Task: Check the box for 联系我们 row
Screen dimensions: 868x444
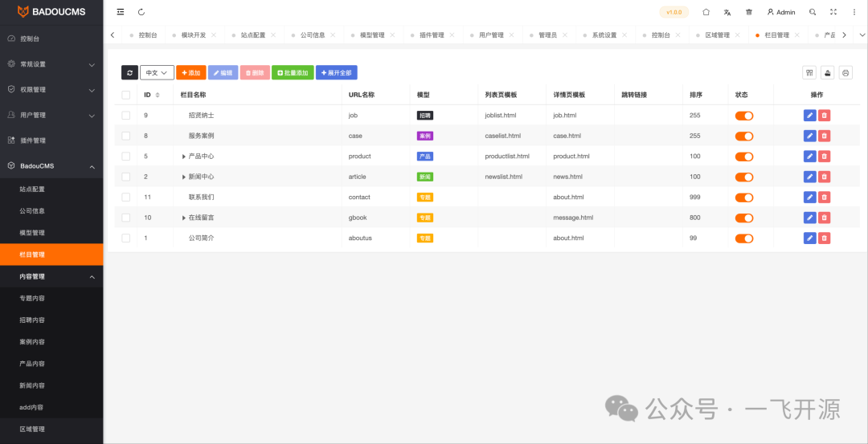Action: [125, 198]
